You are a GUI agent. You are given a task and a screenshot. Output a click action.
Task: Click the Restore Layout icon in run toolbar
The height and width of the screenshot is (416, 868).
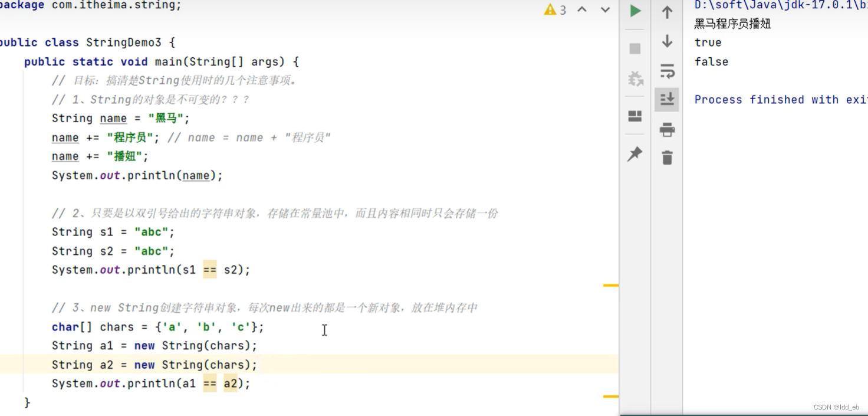coord(635,116)
